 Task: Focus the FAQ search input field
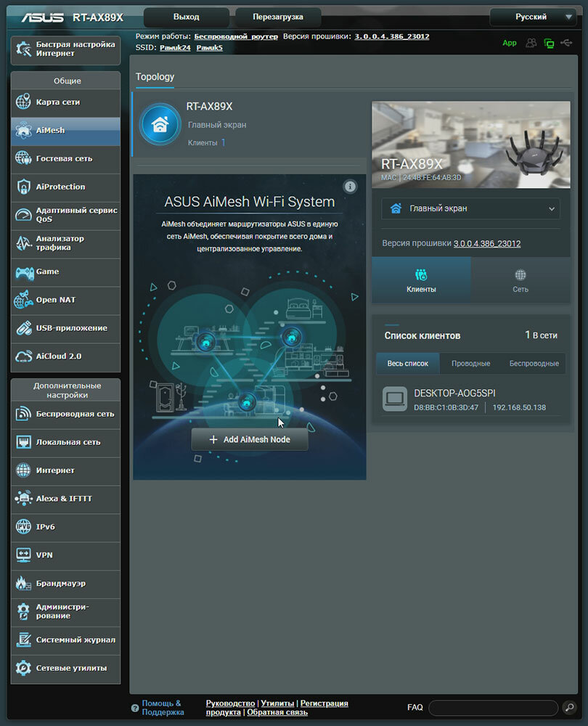(493, 707)
